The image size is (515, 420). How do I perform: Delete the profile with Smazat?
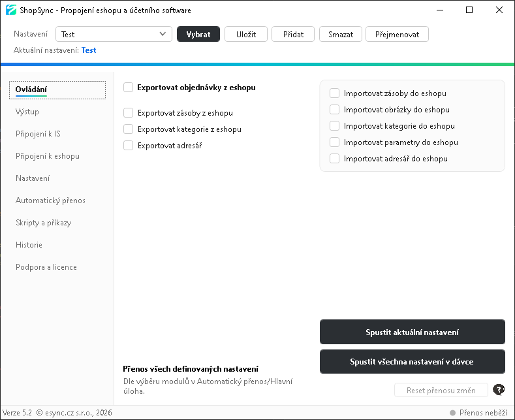click(341, 34)
